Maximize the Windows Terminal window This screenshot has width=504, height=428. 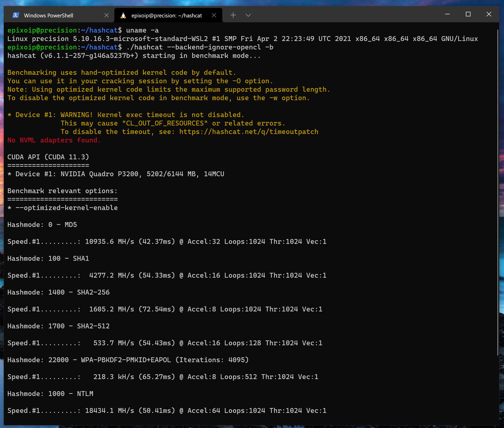pos(468,14)
